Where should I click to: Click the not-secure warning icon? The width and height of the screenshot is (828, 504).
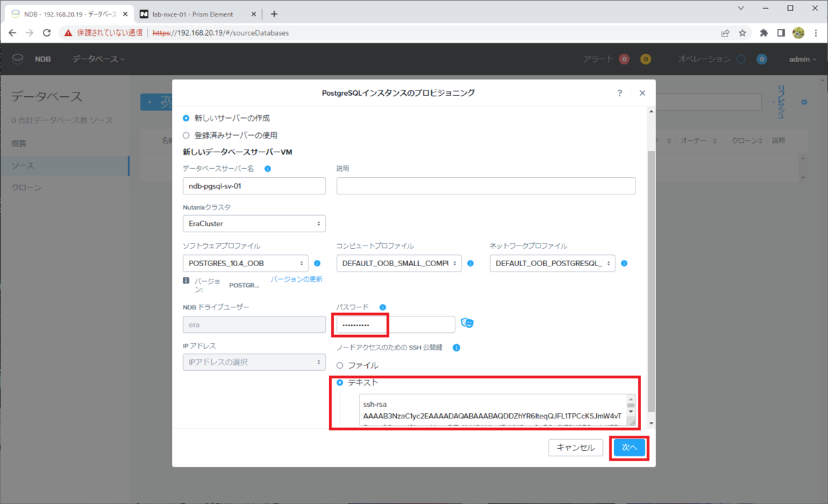point(68,32)
